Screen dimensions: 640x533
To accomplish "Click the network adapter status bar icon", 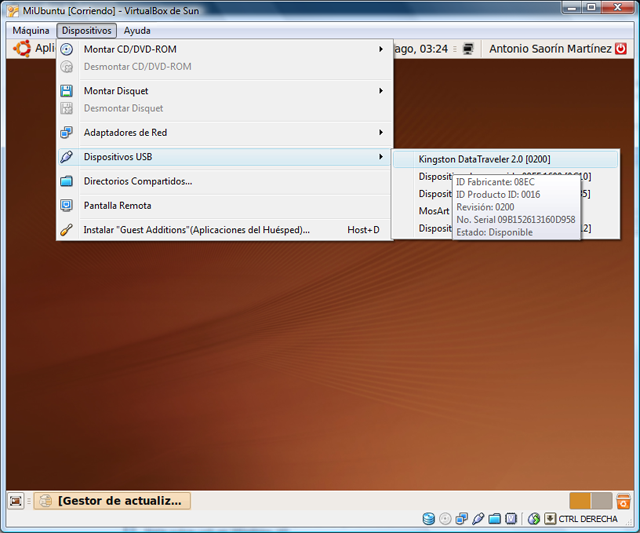I will point(461,519).
